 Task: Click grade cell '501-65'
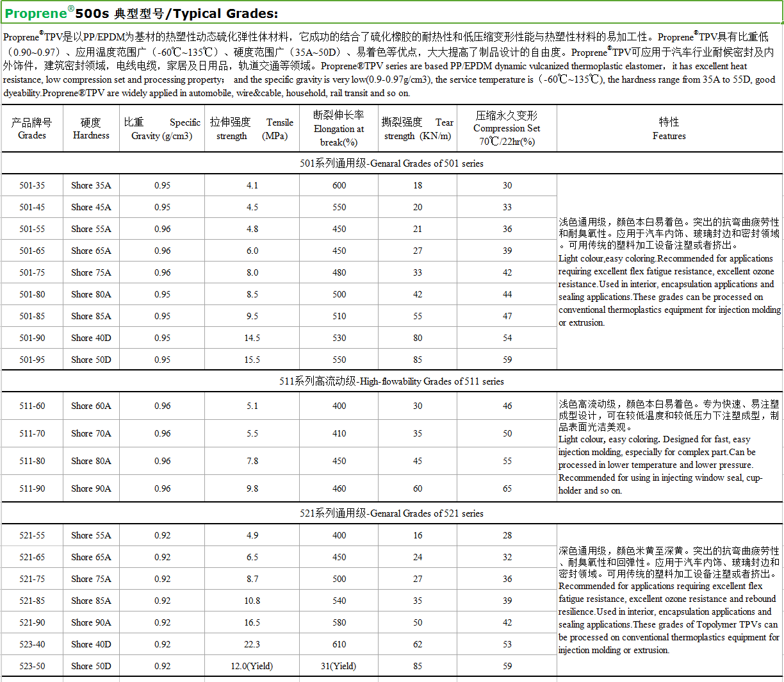(x=32, y=251)
